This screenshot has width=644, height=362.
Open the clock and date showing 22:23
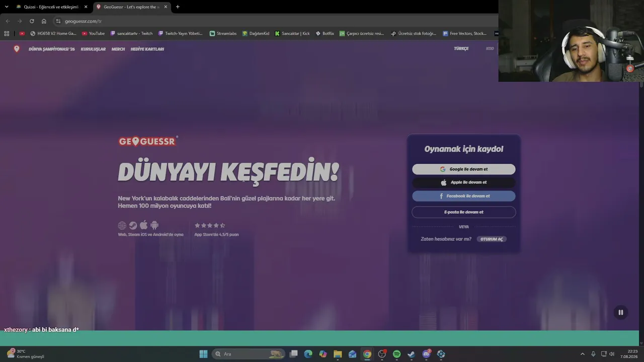pos(629,354)
